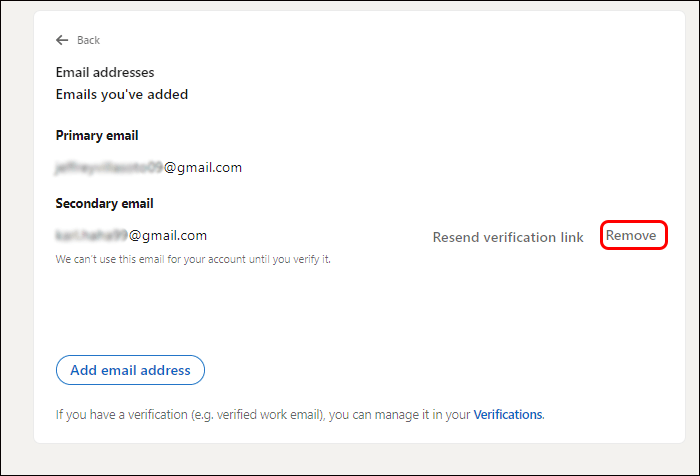Select the secondary gmail.com address text

click(131, 235)
